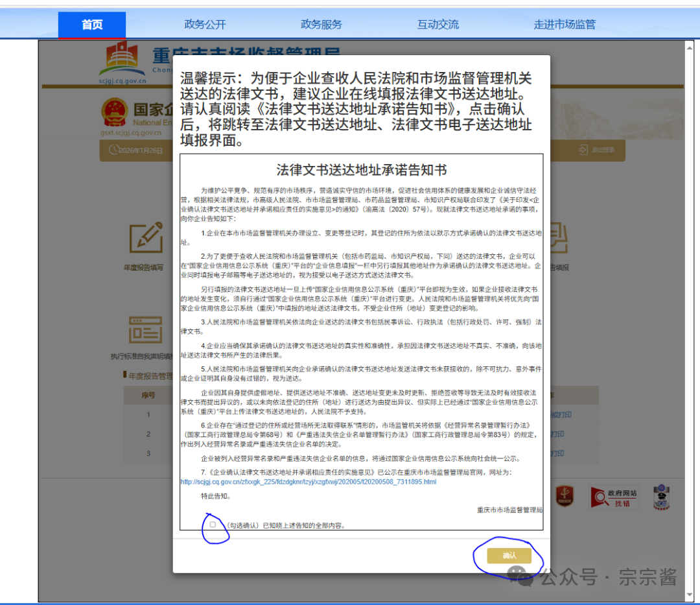This screenshot has width=700, height=605.
Task: Click the Chongqing market bureau logo
Action: pos(122,60)
